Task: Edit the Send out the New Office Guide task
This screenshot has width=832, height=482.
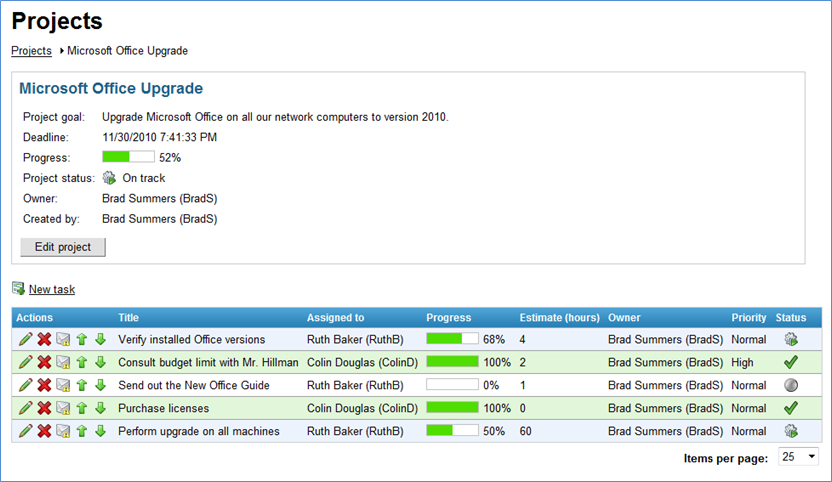Action: (x=25, y=385)
